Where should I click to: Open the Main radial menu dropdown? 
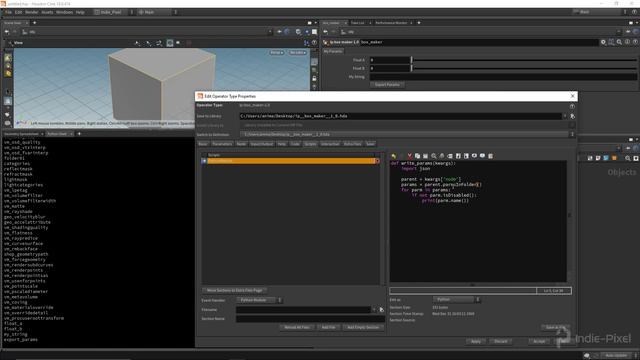(157, 12)
